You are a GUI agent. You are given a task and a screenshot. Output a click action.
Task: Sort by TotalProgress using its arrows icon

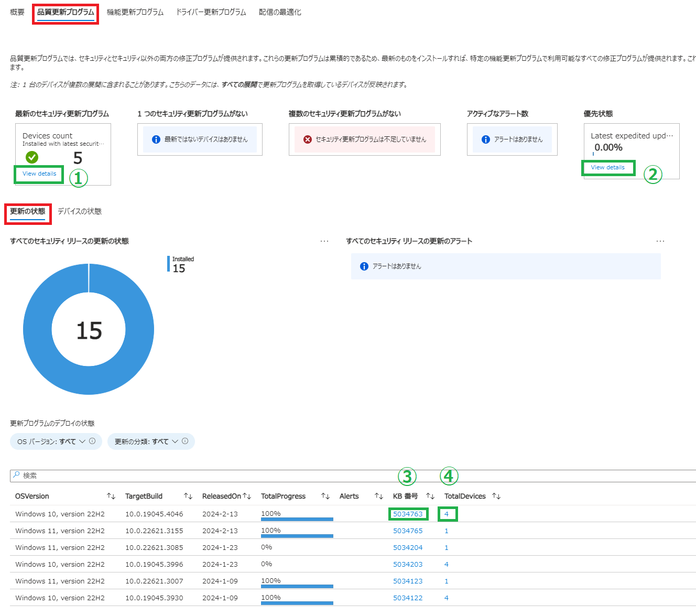[x=325, y=496]
